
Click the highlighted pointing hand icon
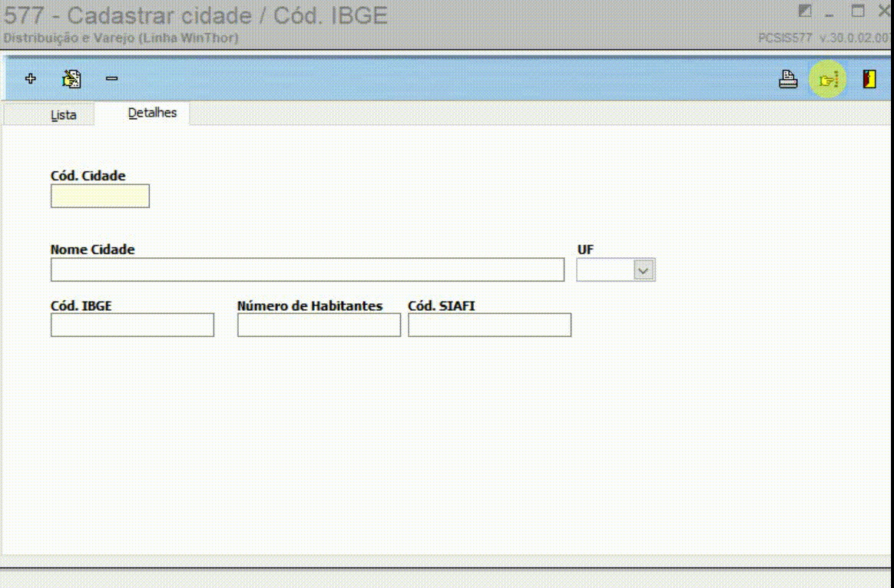click(x=828, y=80)
